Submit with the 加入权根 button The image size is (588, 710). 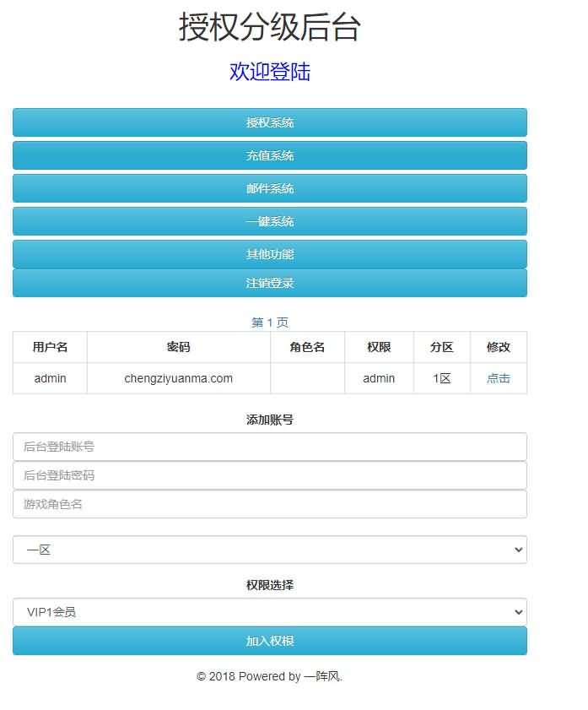click(270, 641)
